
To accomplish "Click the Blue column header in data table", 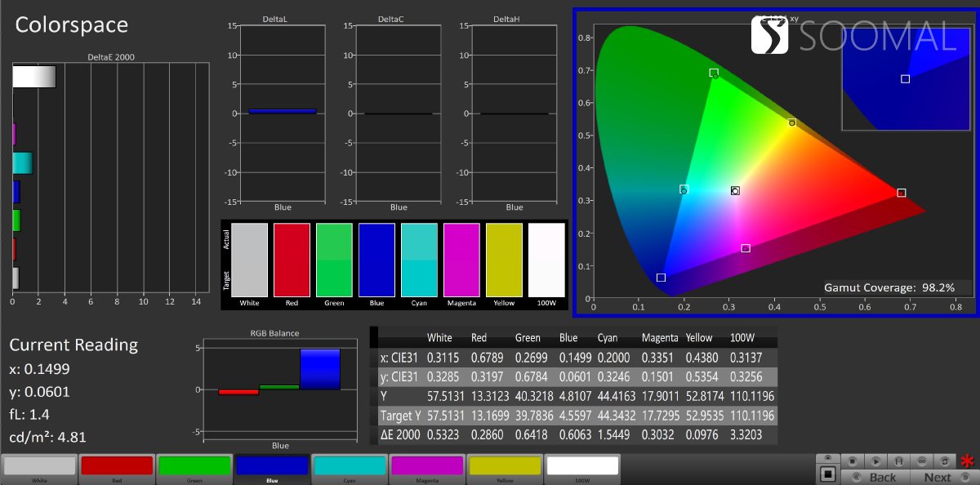I will click(568, 338).
